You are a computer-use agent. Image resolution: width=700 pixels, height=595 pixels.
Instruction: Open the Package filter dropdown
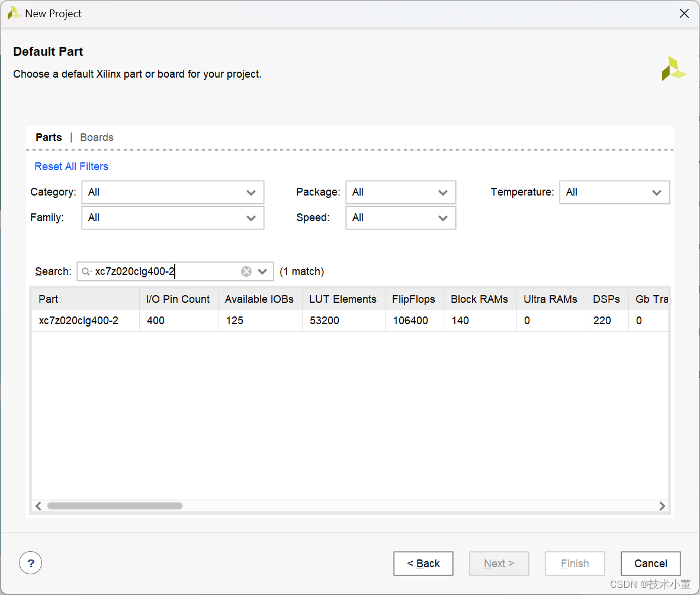[400, 193]
